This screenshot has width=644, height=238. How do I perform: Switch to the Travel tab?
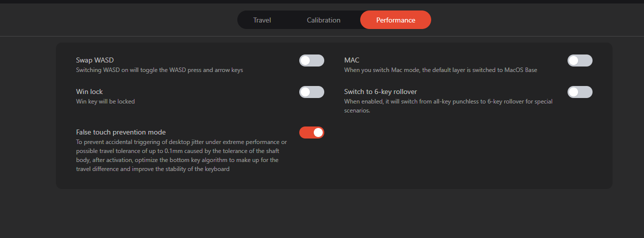(262, 20)
